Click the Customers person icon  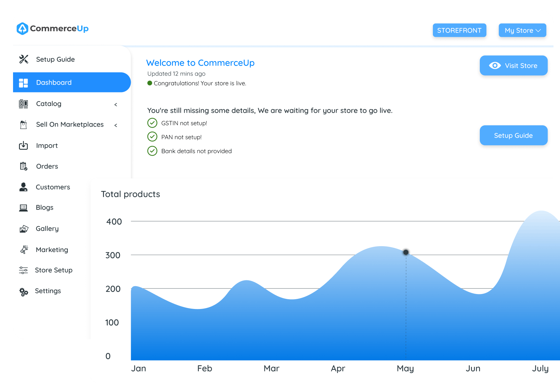click(x=23, y=187)
